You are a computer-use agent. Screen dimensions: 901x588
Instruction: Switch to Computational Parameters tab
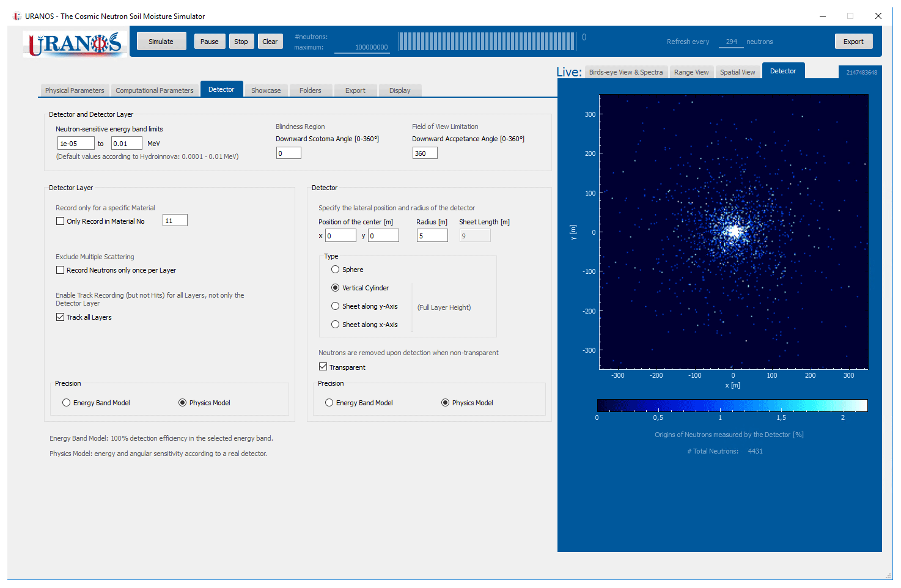[x=154, y=90]
